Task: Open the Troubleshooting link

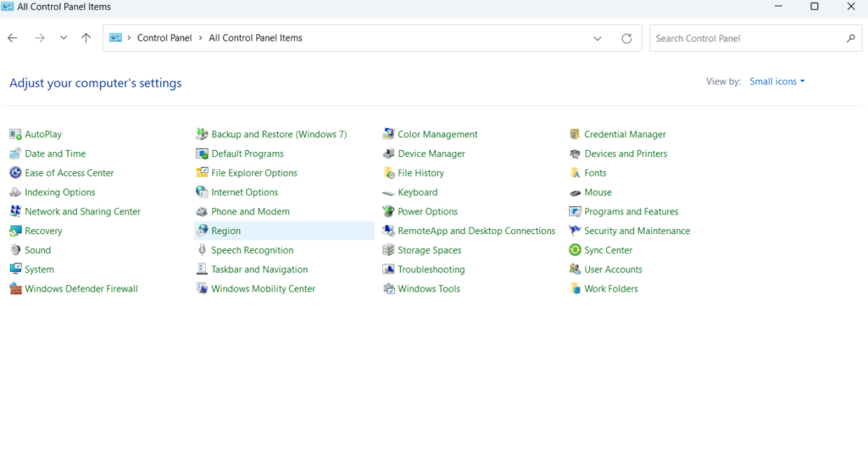Action: [431, 269]
